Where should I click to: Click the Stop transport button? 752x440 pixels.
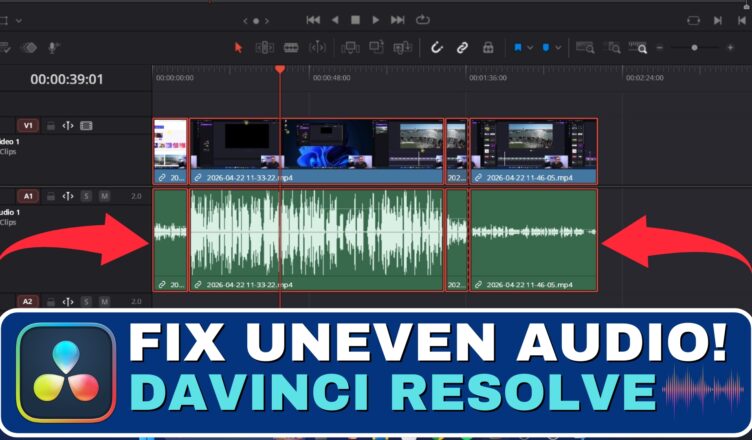pyautogui.click(x=355, y=20)
